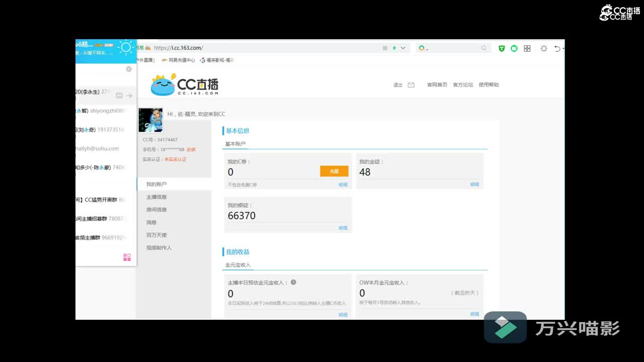Clear the chat search with round X icon

pos(129,69)
